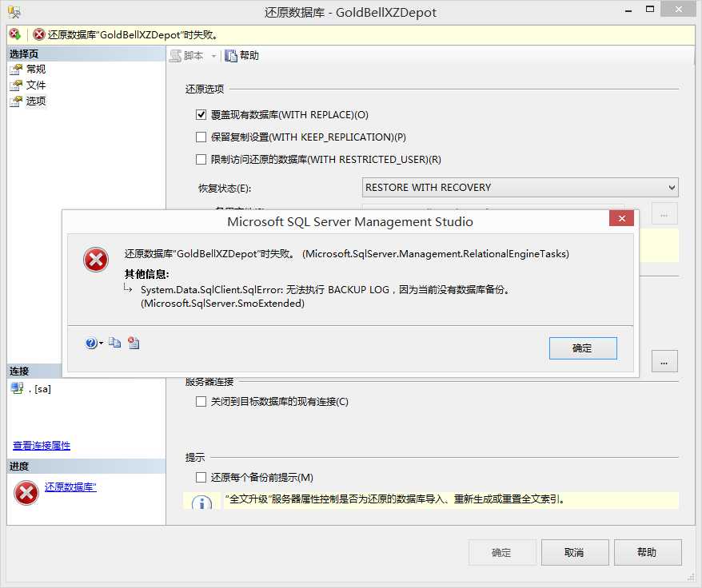
Task: Click the restore failed icon under 进度
Action: click(x=26, y=493)
